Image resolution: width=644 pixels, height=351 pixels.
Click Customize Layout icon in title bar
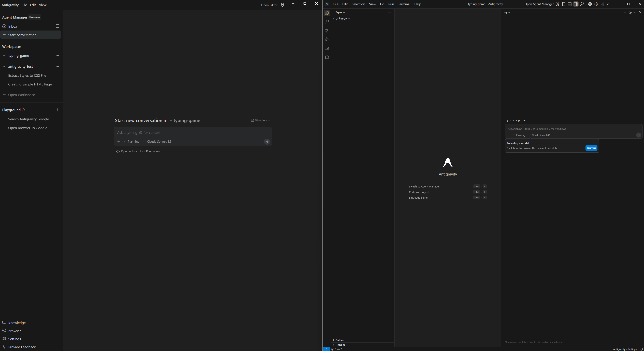(x=557, y=4)
